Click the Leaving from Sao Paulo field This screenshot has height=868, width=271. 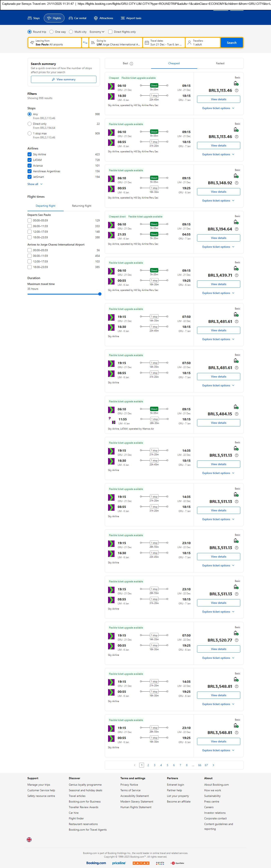55,43
